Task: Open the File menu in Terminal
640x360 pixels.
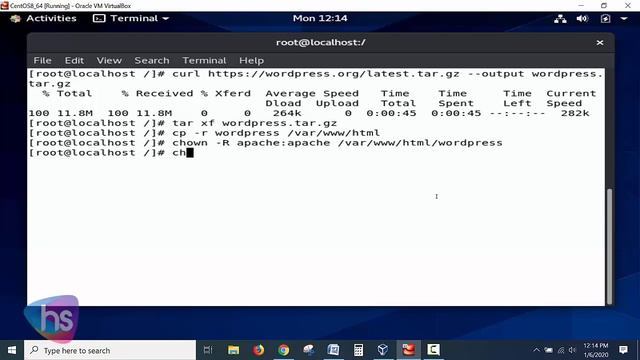Action: [x=42, y=60]
